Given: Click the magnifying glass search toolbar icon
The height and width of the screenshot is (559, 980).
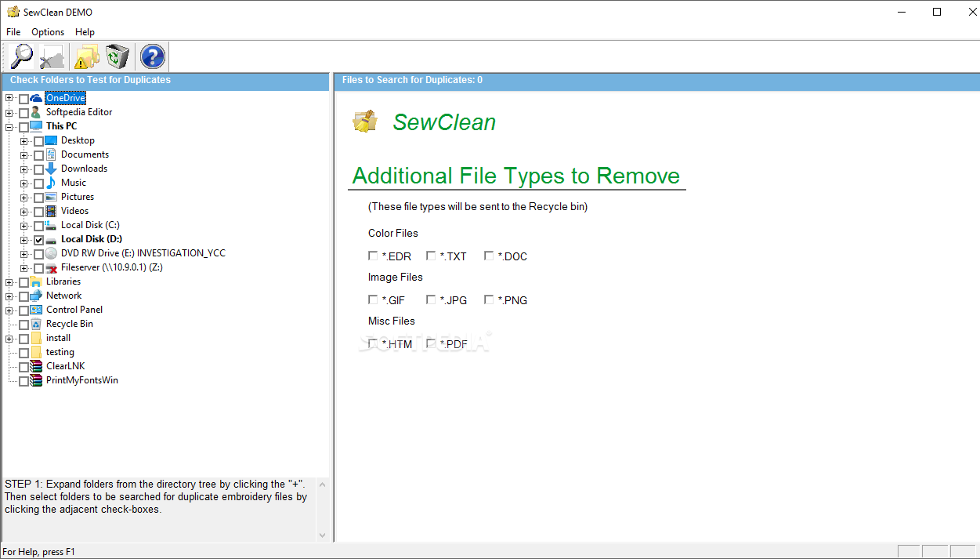Looking at the screenshot, I should coord(22,56).
